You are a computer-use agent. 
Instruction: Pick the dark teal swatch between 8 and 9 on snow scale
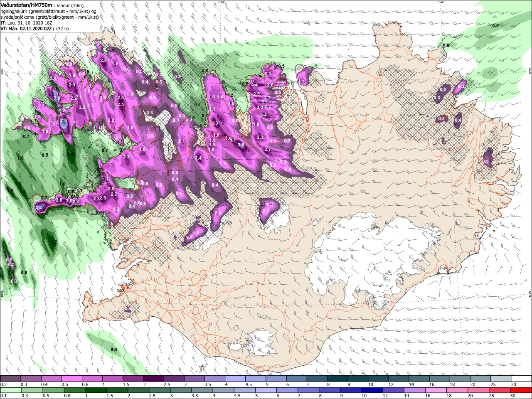[x=337, y=379]
